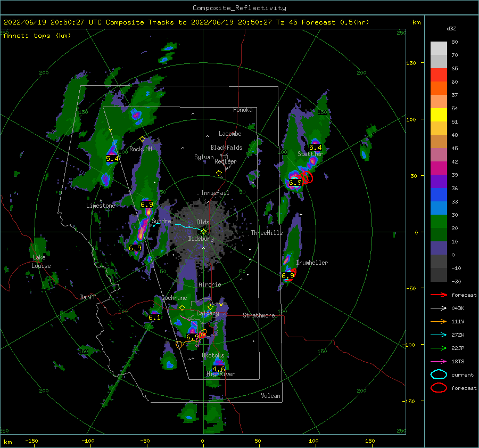Viewport: 479px width, 448px height.
Task: Click the Olds city label
Action: point(203,222)
